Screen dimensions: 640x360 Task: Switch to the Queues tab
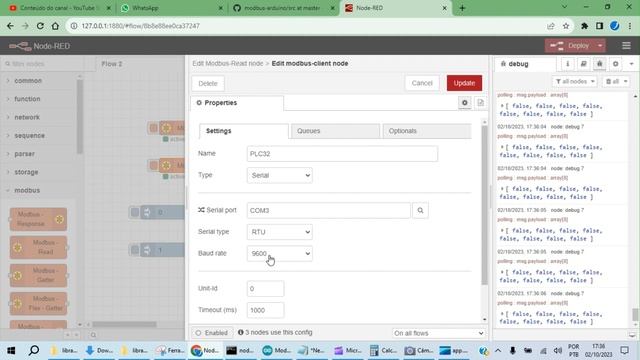pos(335,131)
